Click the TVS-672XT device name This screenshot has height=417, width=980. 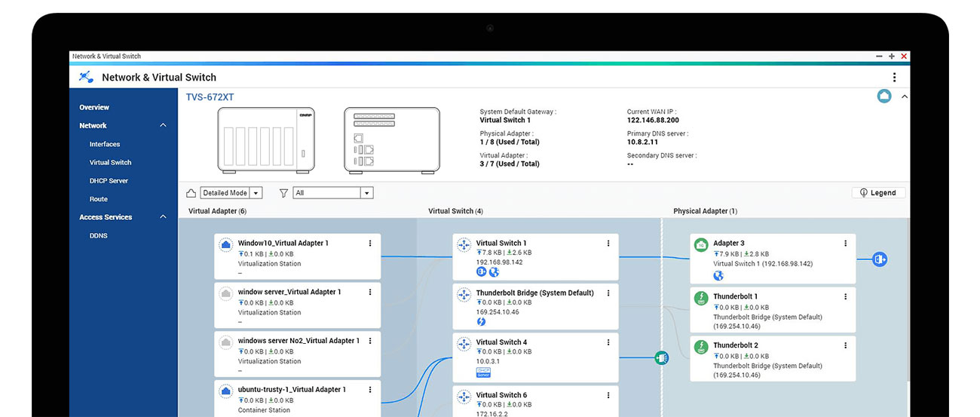[x=210, y=97]
